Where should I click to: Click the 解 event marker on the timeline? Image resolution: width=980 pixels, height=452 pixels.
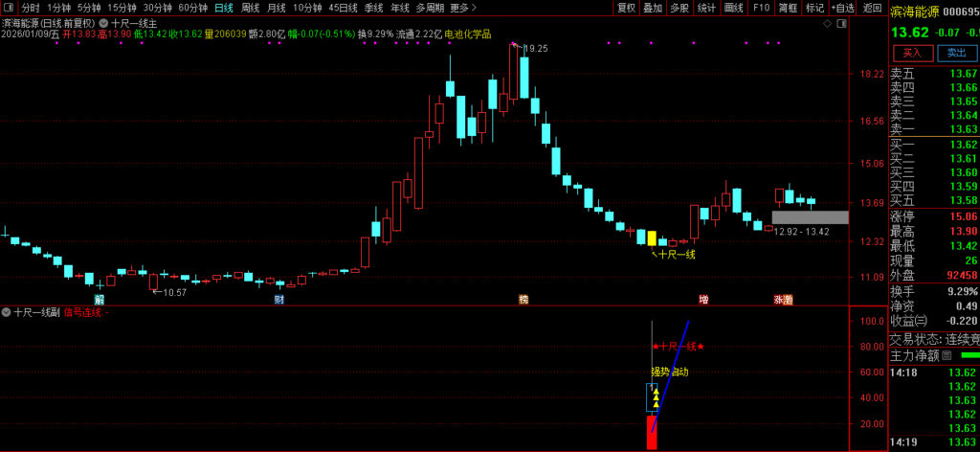(x=99, y=300)
